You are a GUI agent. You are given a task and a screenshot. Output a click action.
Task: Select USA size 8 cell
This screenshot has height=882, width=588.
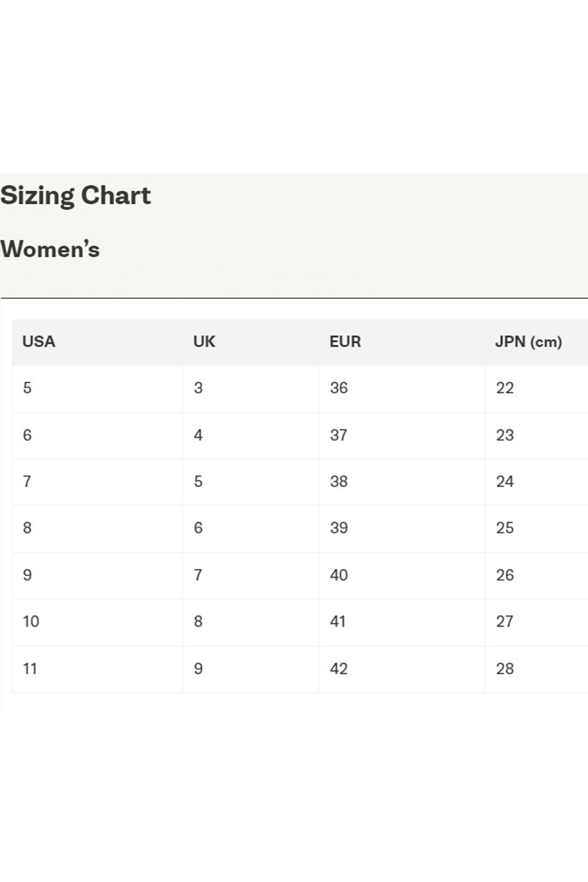[27, 528]
